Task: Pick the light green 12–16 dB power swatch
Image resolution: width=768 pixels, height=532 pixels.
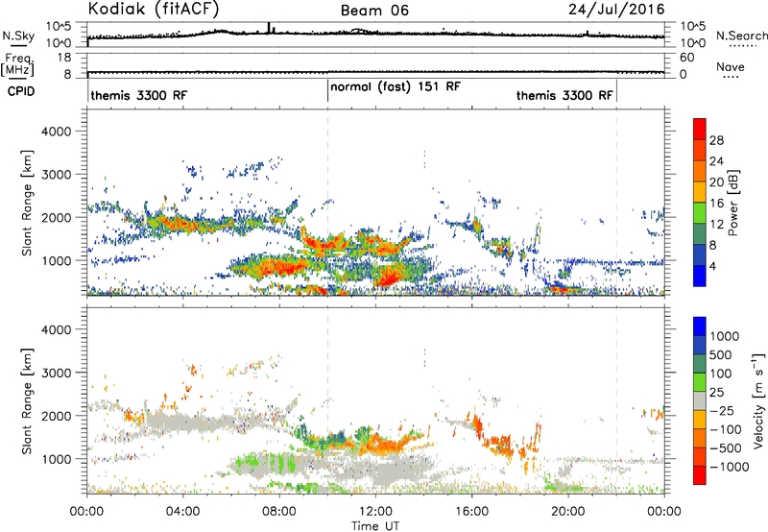Action: tap(700, 212)
